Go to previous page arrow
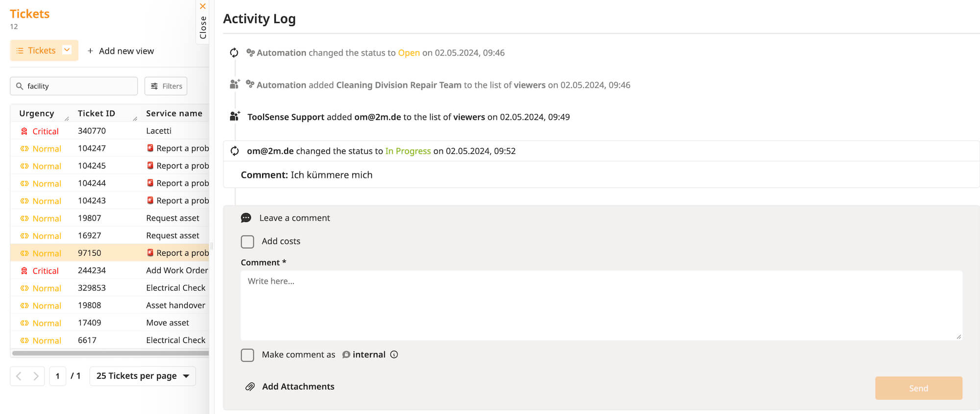Viewport: 980px width, 414px height. 19,376
